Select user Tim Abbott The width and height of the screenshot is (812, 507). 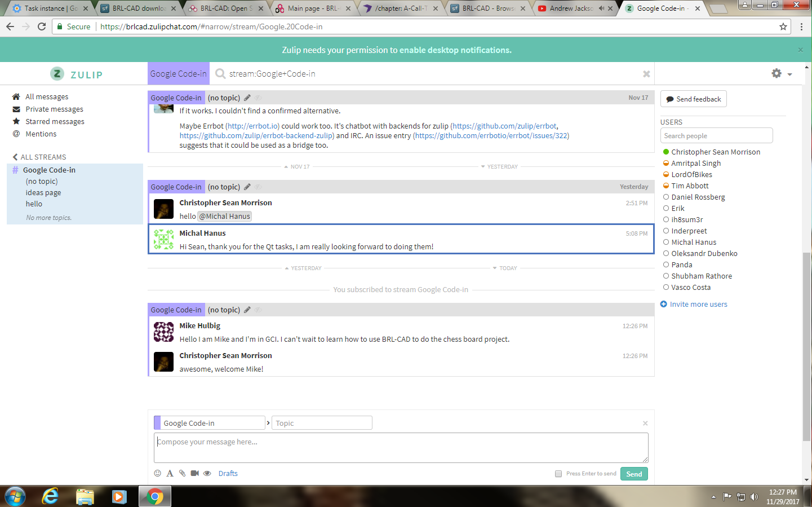point(690,186)
